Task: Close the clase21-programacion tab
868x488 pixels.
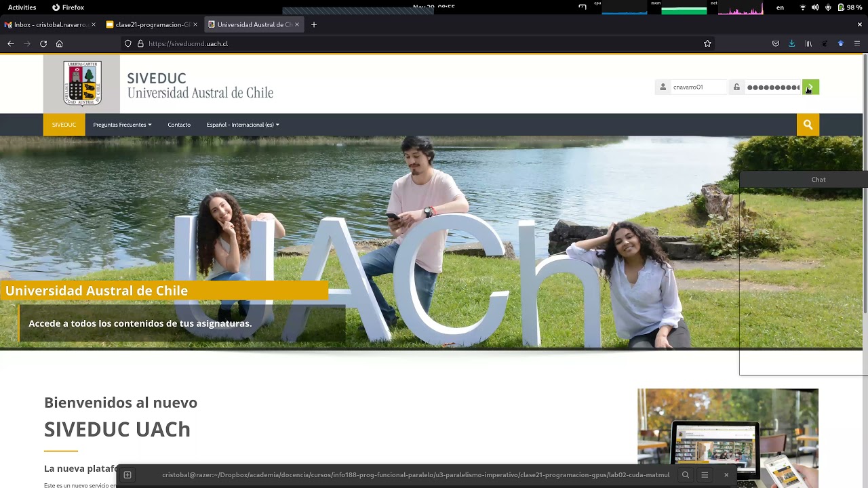Action: tap(195, 24)
